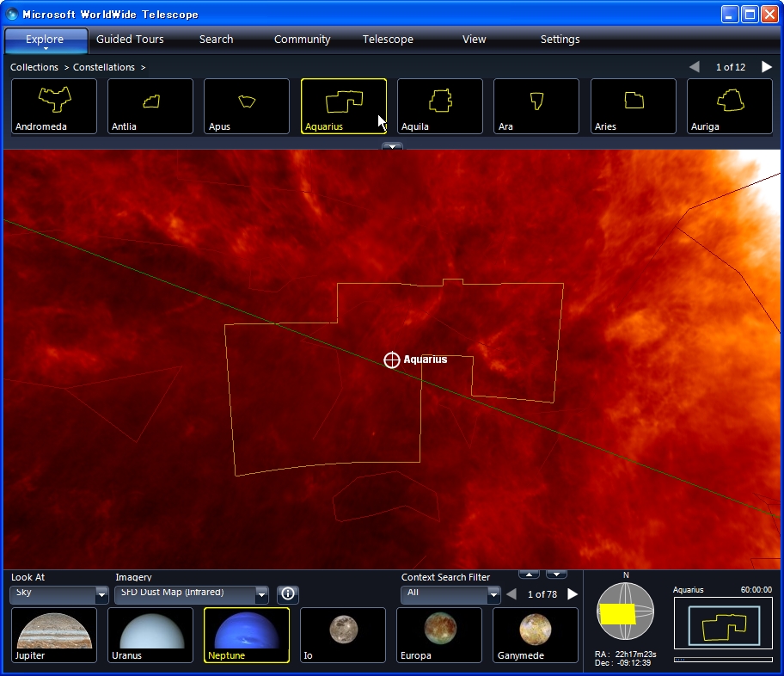Image resolution: width=784 pixels, height=676 pixels.
Task: Click the Dec coordinate readout
Action: tap(623, 663)
